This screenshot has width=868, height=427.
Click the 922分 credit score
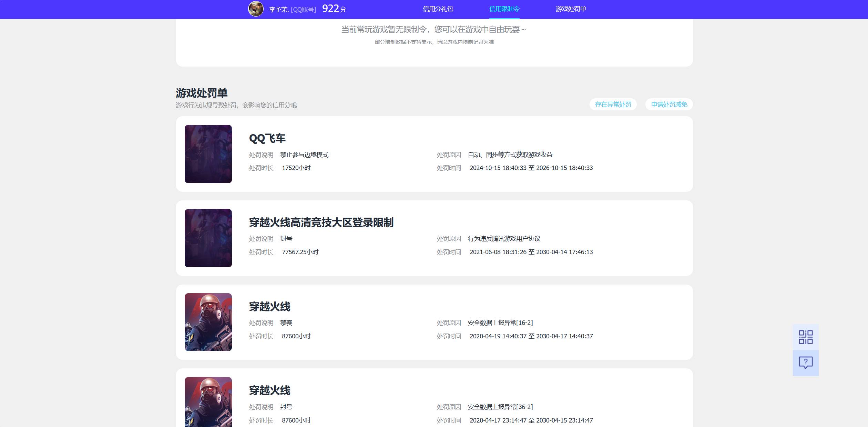pyautogui.click(x=334, y=9)
